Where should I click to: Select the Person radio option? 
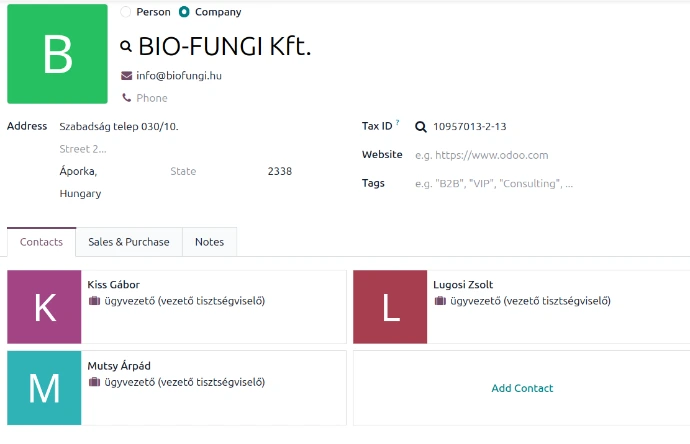point(125,12)
